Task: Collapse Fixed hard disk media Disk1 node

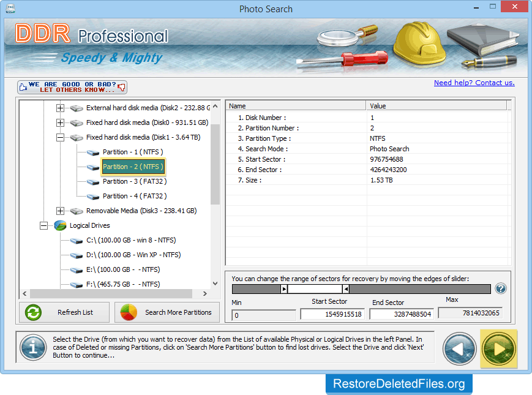Action: [60, 137]
